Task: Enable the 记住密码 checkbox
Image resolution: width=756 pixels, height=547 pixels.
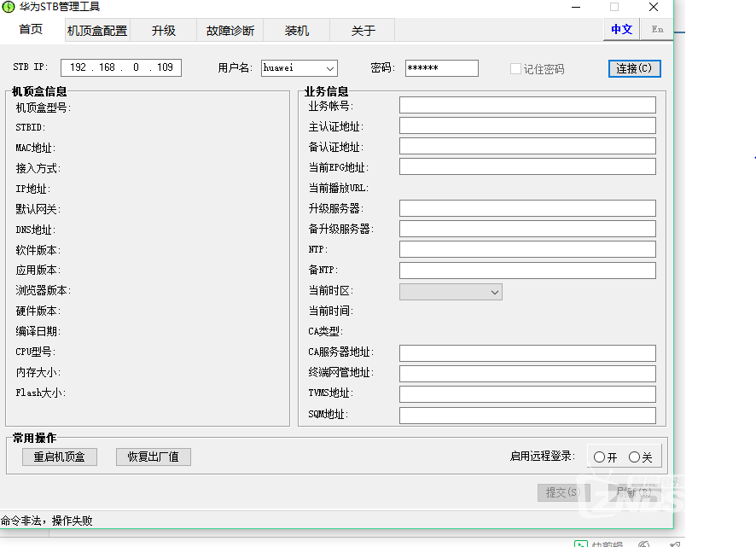Action: (x=515, y=69)
